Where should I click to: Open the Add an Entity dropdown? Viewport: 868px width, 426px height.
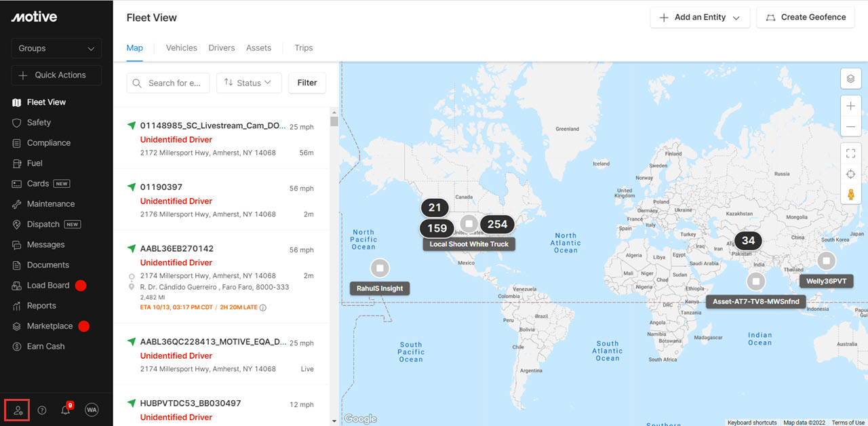point(700,18)
